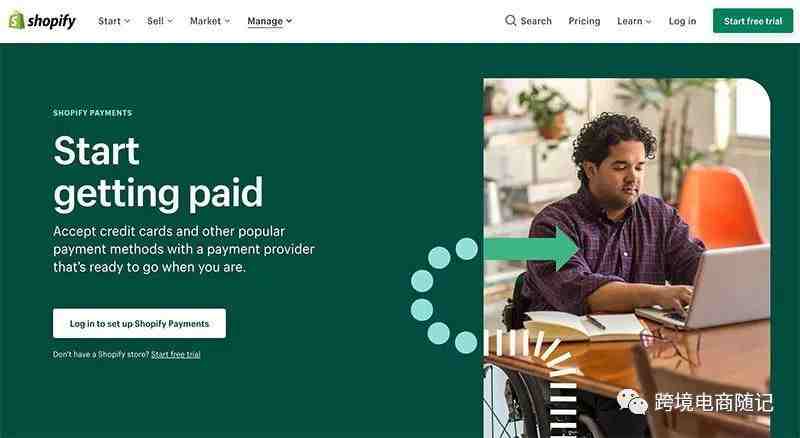This screenshot has width=800, height=438.
Task: Click the shopify wordmark in header
Action: (51, 21)
